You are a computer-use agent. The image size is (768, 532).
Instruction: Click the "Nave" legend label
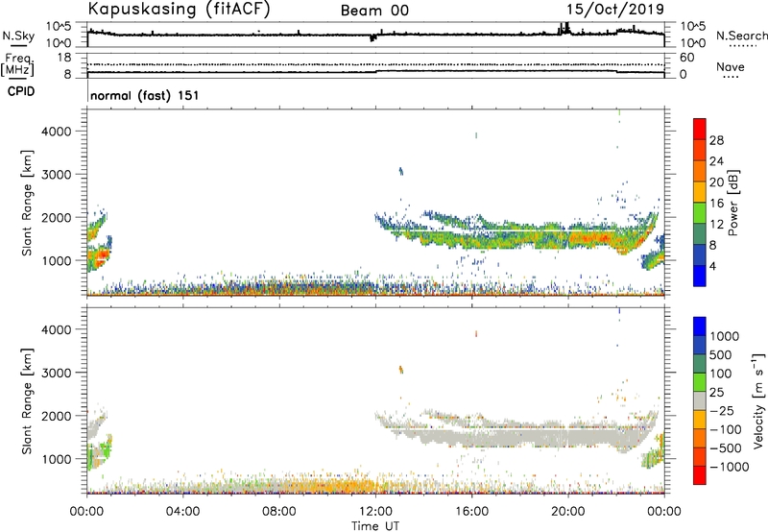731,67
